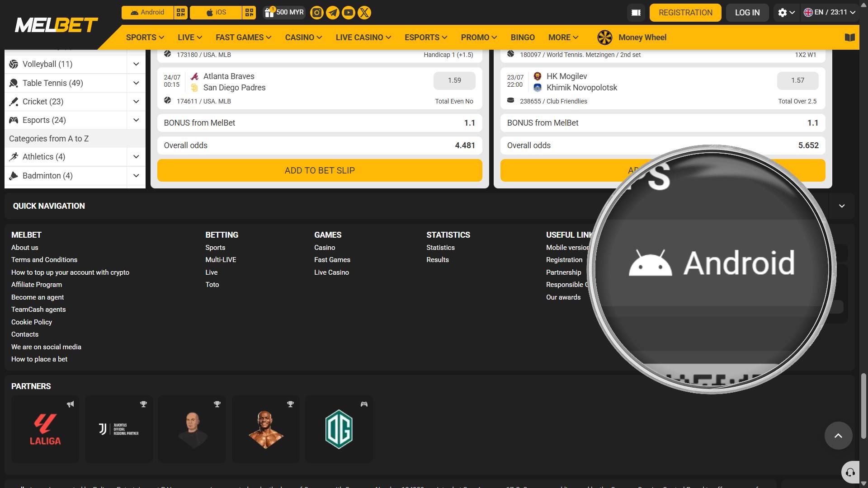868x488 pixels.
Task: Open the CASINO menu
Action: 303,38
